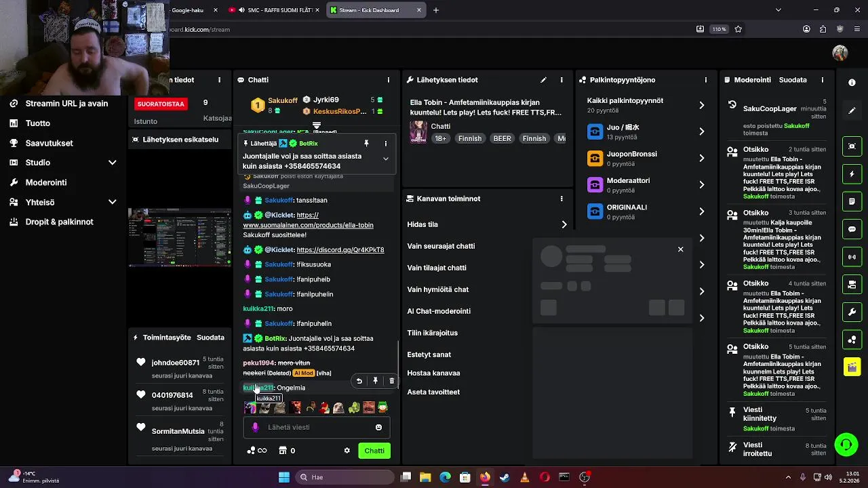Image resolution: width=868 pixels, height=488 pixels.
Task: Expand the Yhteisö sidebar section
Action: click(113, 202)
